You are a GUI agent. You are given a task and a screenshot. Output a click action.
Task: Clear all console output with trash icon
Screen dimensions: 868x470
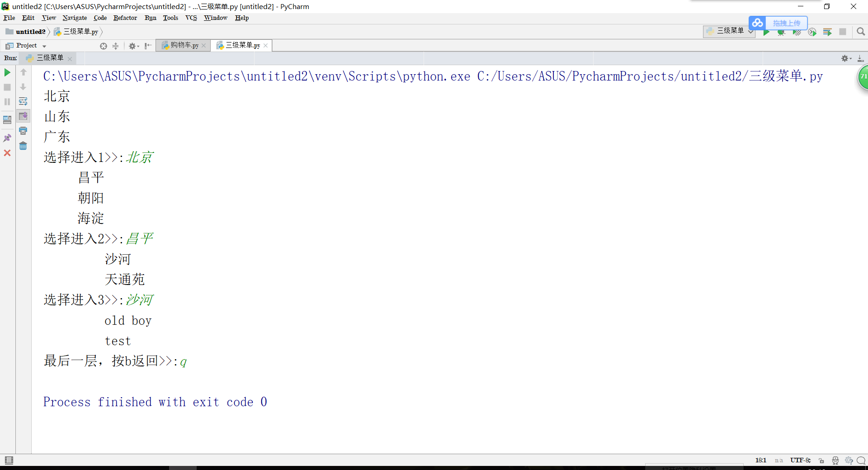point(23,146)
